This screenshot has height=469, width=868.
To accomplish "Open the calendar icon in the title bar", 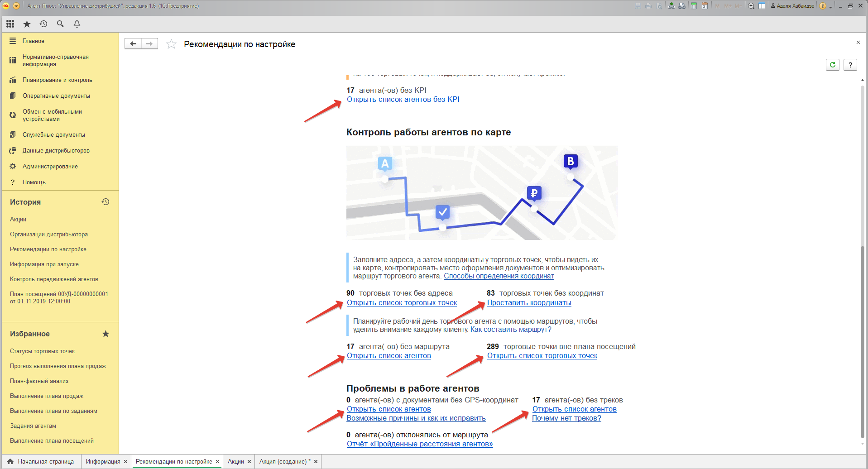I will (x=705, y=6).
